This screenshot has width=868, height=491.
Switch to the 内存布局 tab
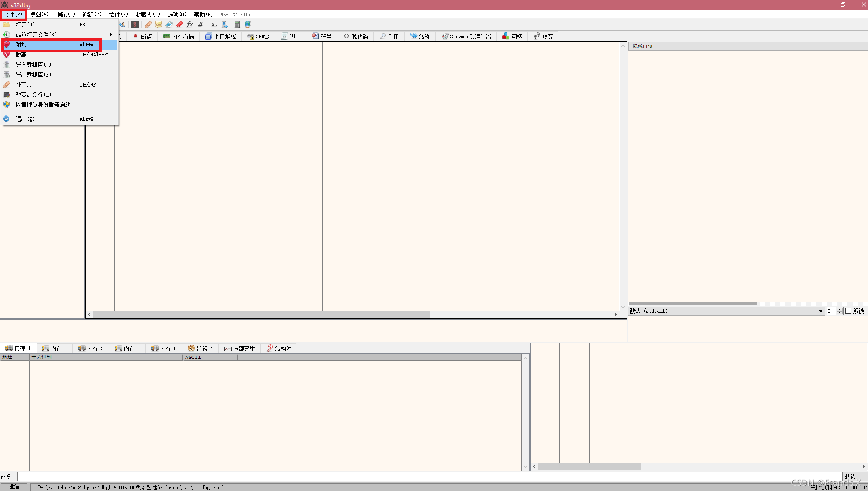coord(179,36)
